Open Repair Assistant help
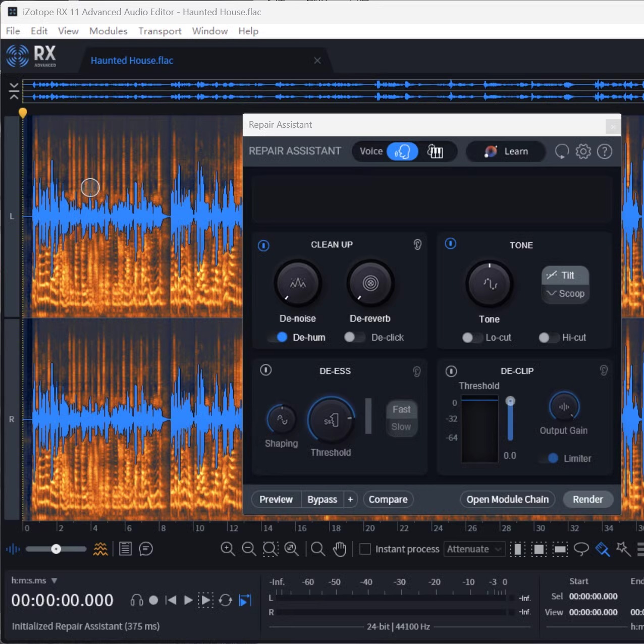This screenshot has width=644, height=644. pyautogui.click(x=604, y=151)
